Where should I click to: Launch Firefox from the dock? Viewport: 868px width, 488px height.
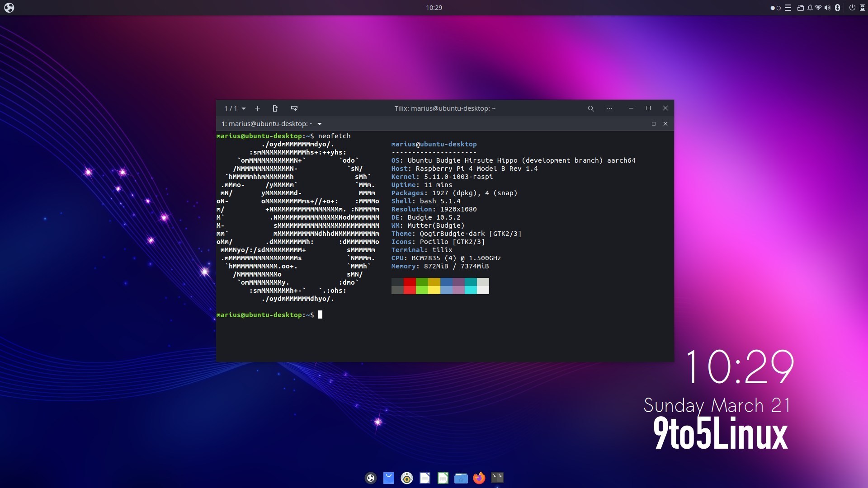point(479,478)
